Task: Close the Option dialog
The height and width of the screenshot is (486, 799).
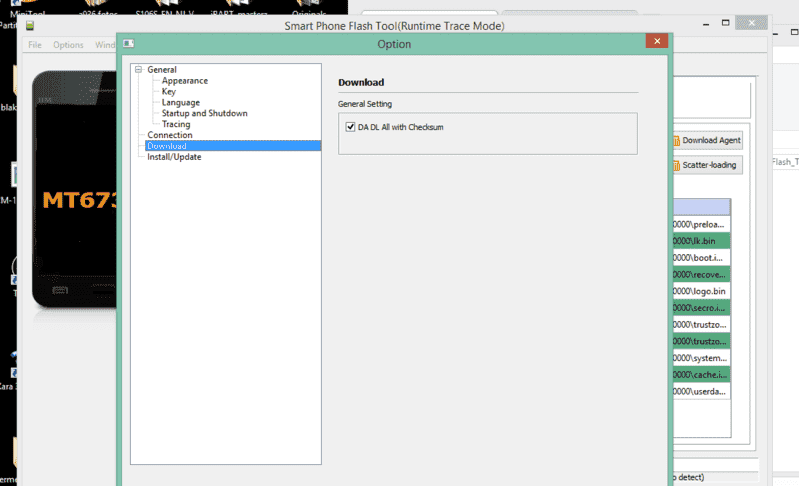Action: tap(657, 41)
